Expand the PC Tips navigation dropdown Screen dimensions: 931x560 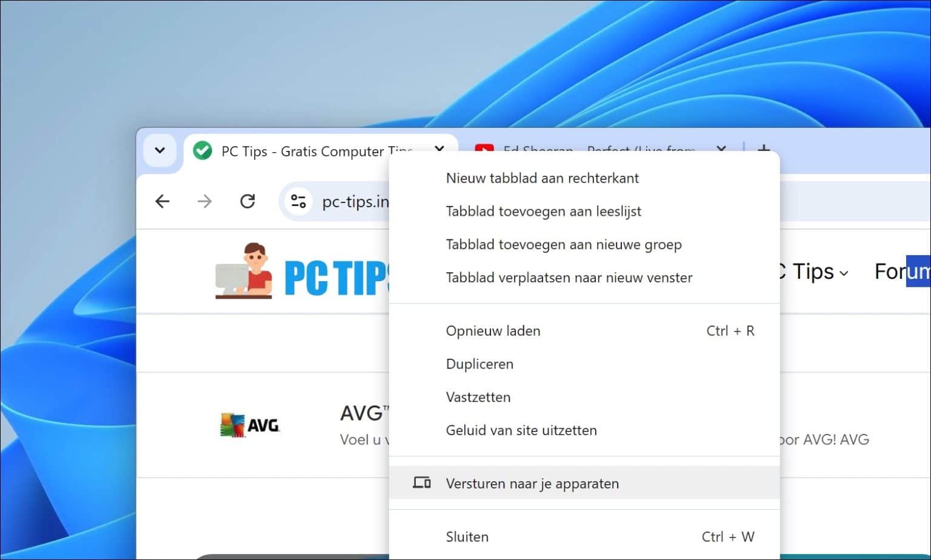(845, 273)
